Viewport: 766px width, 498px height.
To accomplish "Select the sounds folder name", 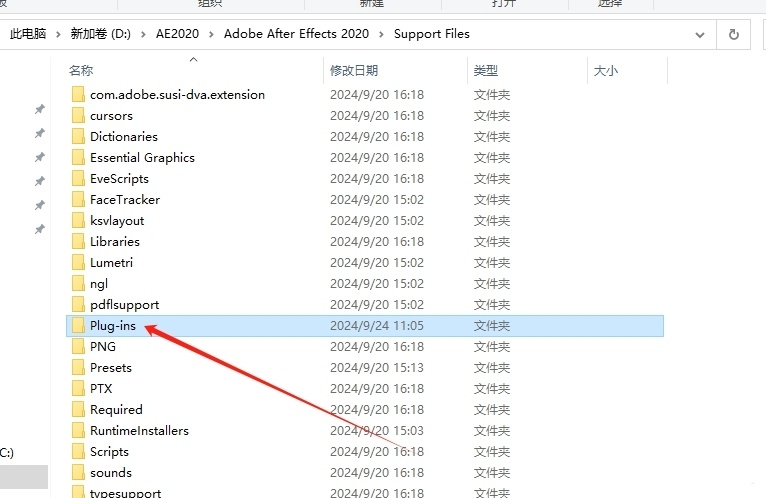I will tap(111, 473).
